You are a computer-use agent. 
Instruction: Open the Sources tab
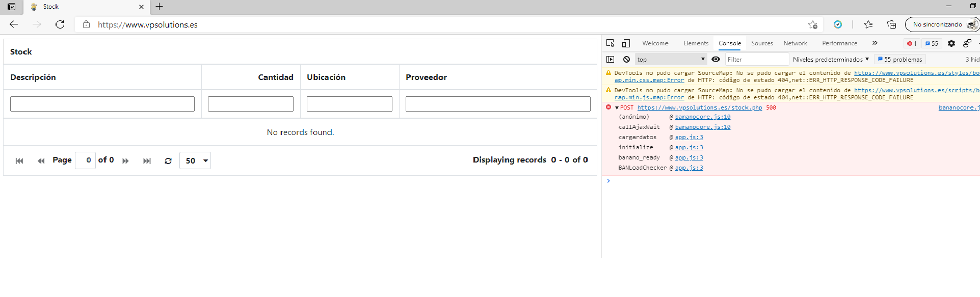tap(762, 43)
